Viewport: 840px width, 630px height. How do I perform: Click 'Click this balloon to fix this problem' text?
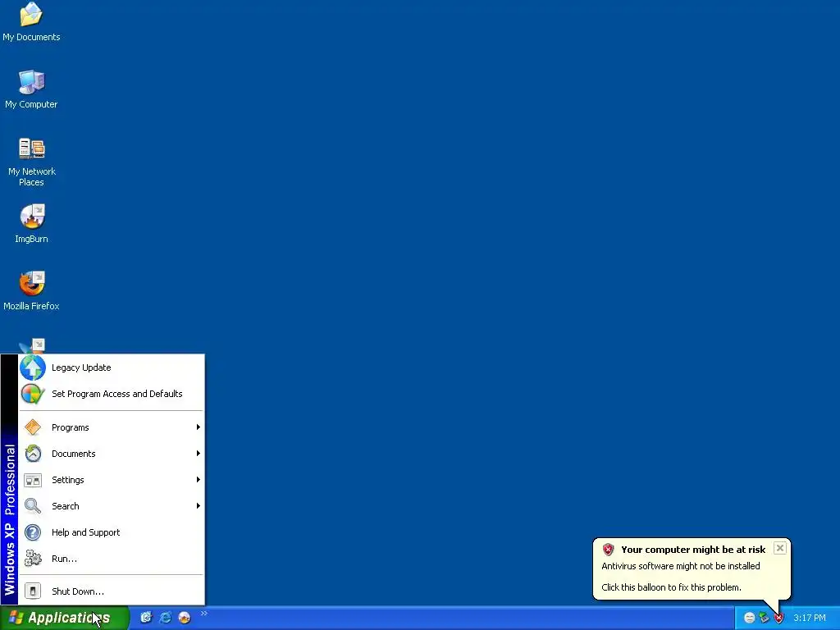point(671,587)
